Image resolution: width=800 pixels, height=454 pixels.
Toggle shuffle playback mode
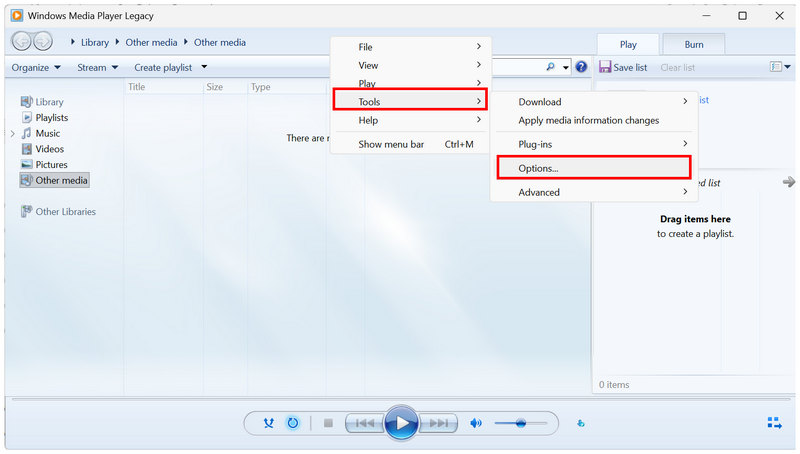point(269,423)
